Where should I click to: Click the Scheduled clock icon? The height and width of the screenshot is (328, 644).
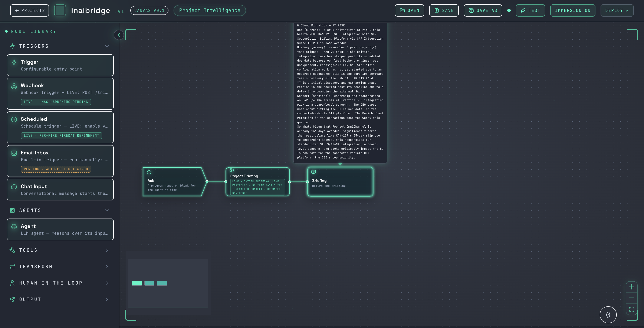click(x=14, y=119)
